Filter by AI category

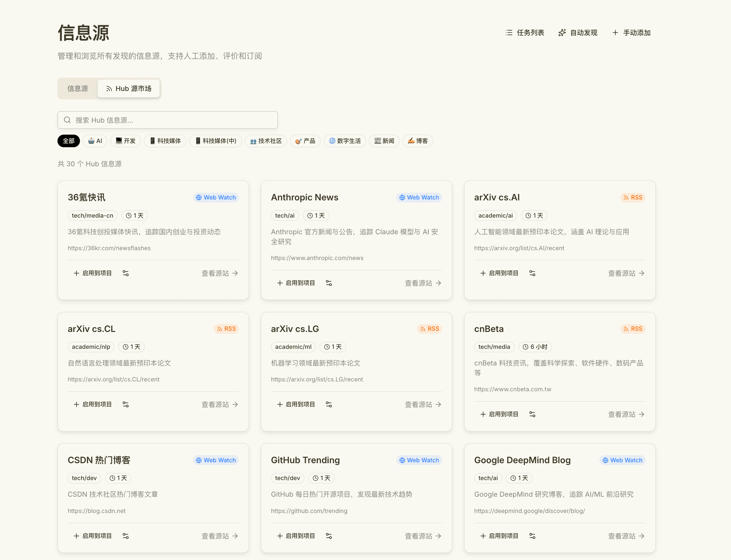pyautogui.click(x=95, y=141)
